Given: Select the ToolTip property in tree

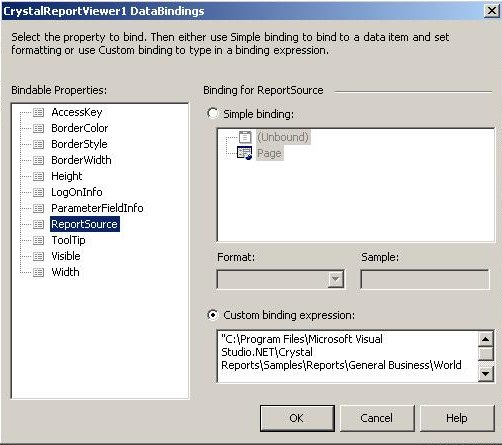Looking at the screenshot, I should pyautogui.click(x=68, y=240).
